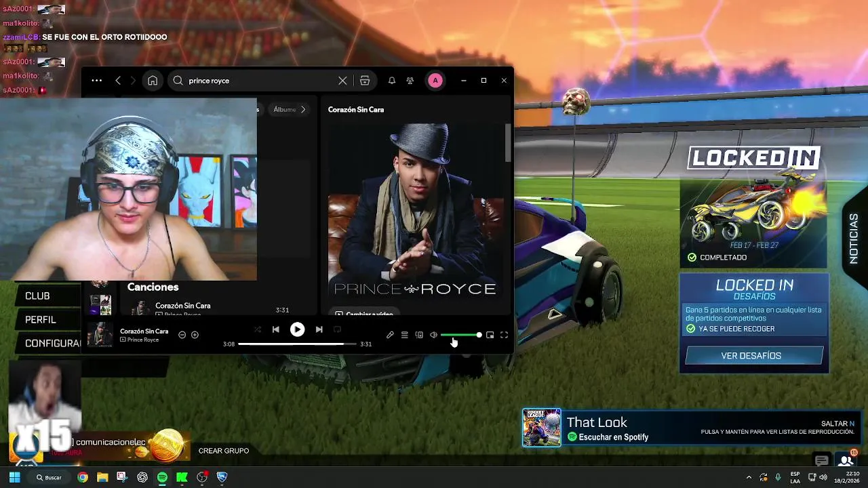Screen dimensions: 868x488
Task: Click 'Escuchar en Spotify' link
Action: [608, 437]
